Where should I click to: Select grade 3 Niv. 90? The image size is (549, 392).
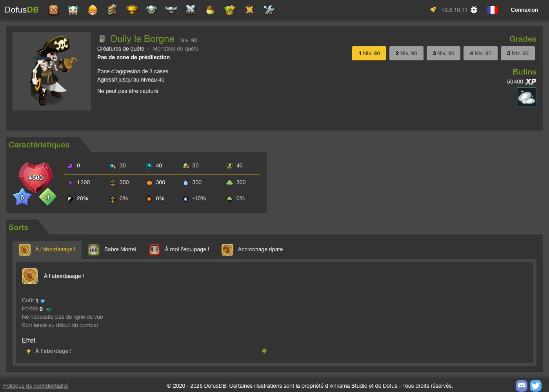[444, 53]
